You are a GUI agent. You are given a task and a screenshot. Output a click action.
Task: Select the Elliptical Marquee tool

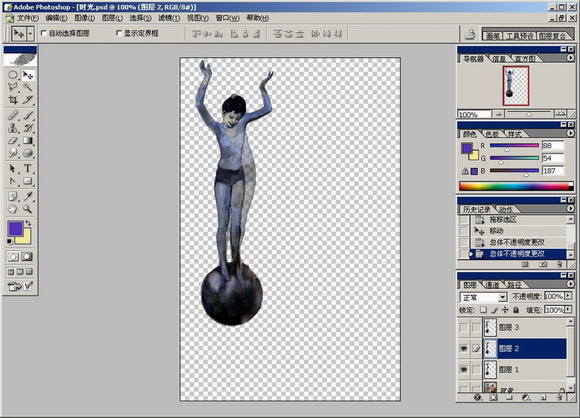(13, 75)
